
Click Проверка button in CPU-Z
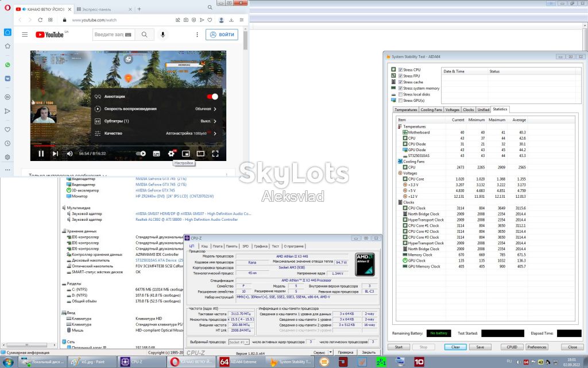click(x=345, y=352)
